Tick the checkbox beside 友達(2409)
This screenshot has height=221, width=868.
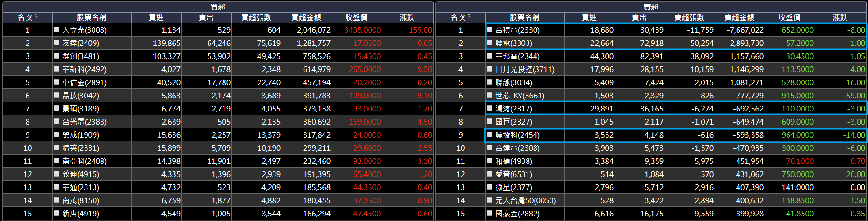pos(57,43)
